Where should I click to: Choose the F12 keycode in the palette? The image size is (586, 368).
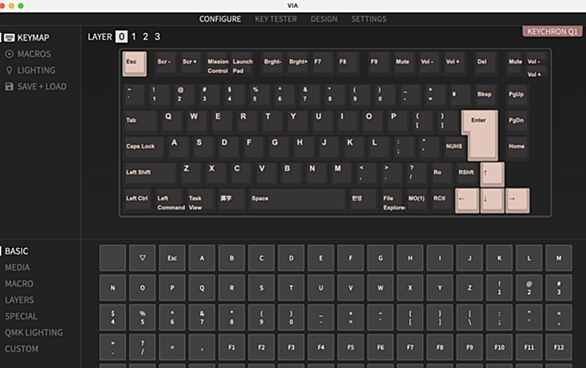(x=559, y=347)
